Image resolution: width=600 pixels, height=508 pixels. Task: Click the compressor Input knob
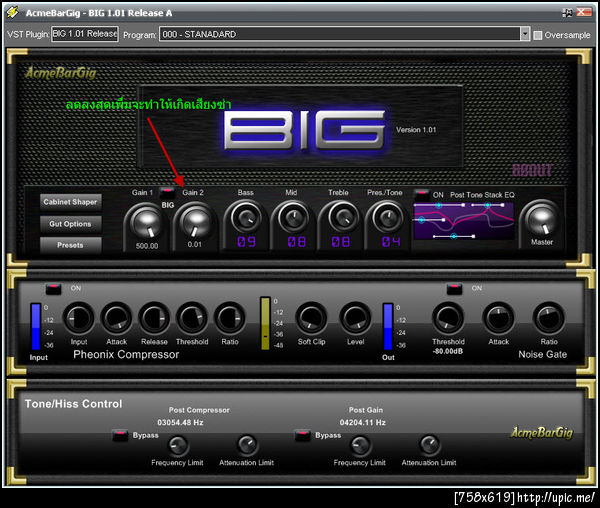tap(78, 318)
